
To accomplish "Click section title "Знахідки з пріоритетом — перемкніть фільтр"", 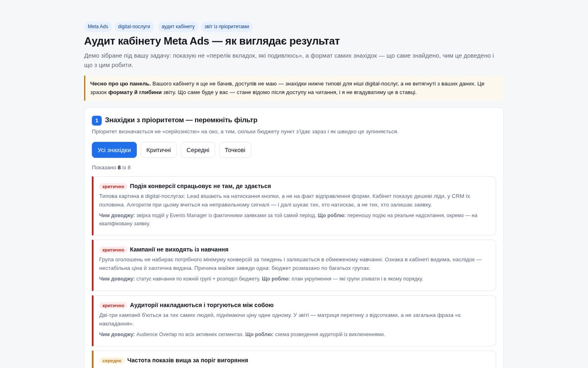I will (181, 120).
